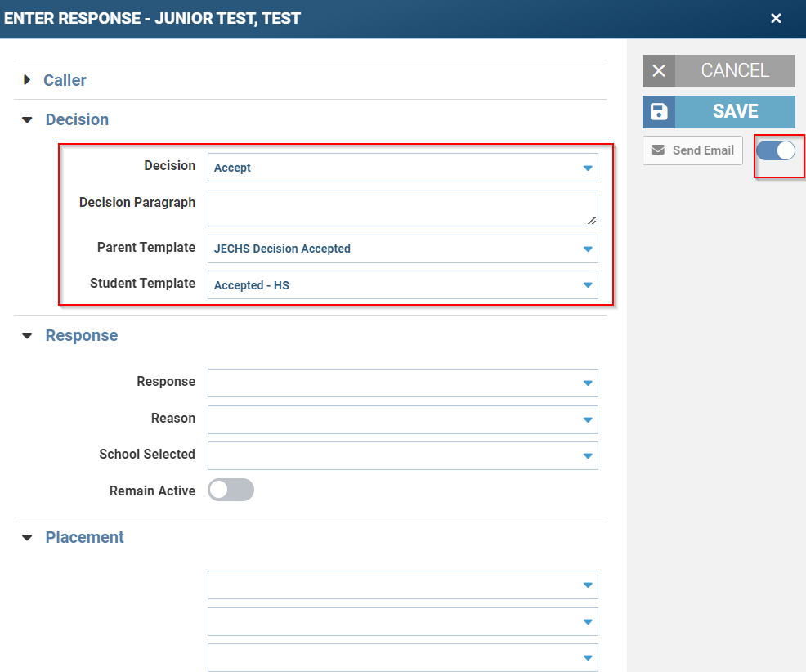Click into the Decision Paragraph text area
Viewport: 806px width, 672px height.
point(402,208)
